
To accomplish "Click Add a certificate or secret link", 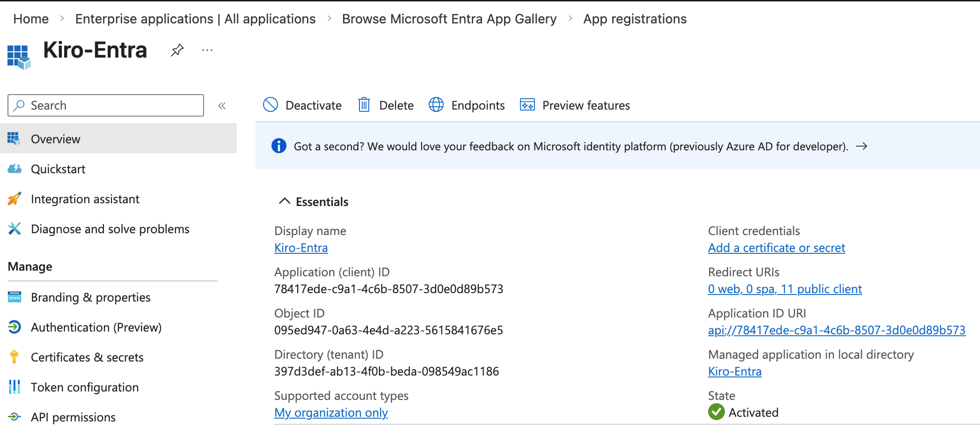I will click(x=776, y=248).
